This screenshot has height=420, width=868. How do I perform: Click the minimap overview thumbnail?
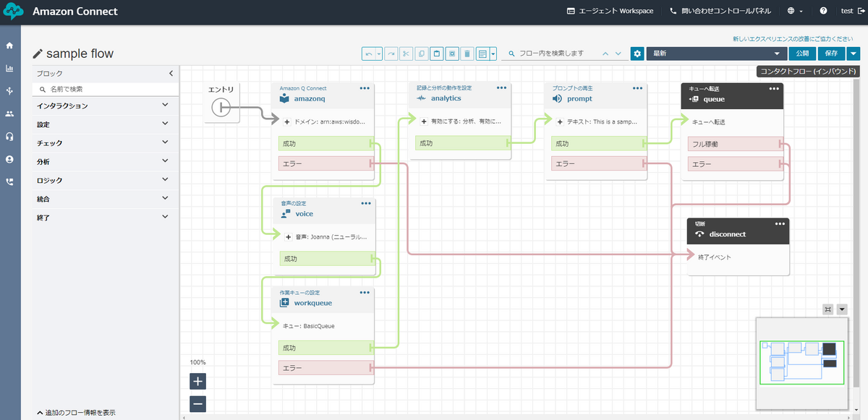(x=803, y=361)
